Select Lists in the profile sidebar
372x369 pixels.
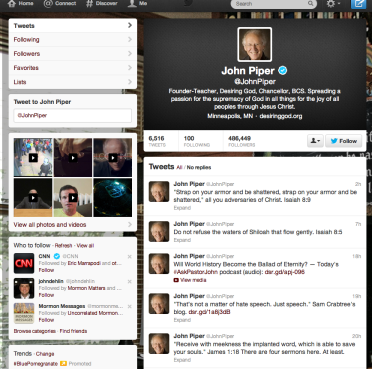[x=73, y=82]
